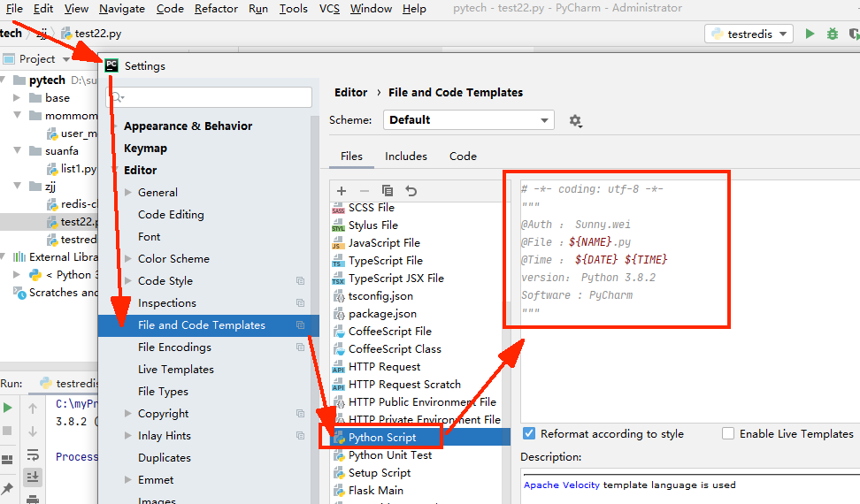
Task: Open the Apache Velocity link
Action: pyautogui.click(x=562, y=485)
